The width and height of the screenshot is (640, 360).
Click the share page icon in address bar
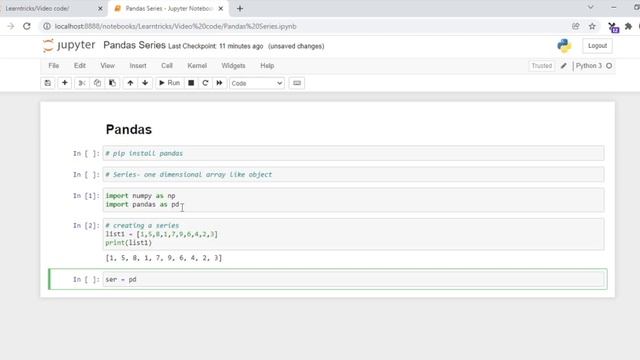(x=576, y=27)
